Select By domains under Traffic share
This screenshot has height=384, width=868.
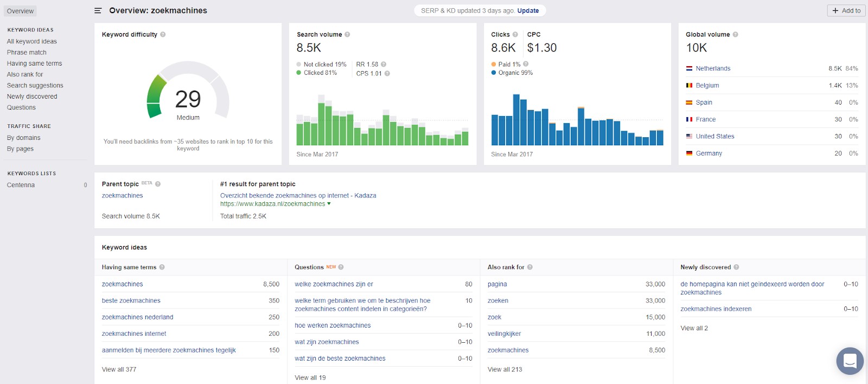tap(23, 138)
